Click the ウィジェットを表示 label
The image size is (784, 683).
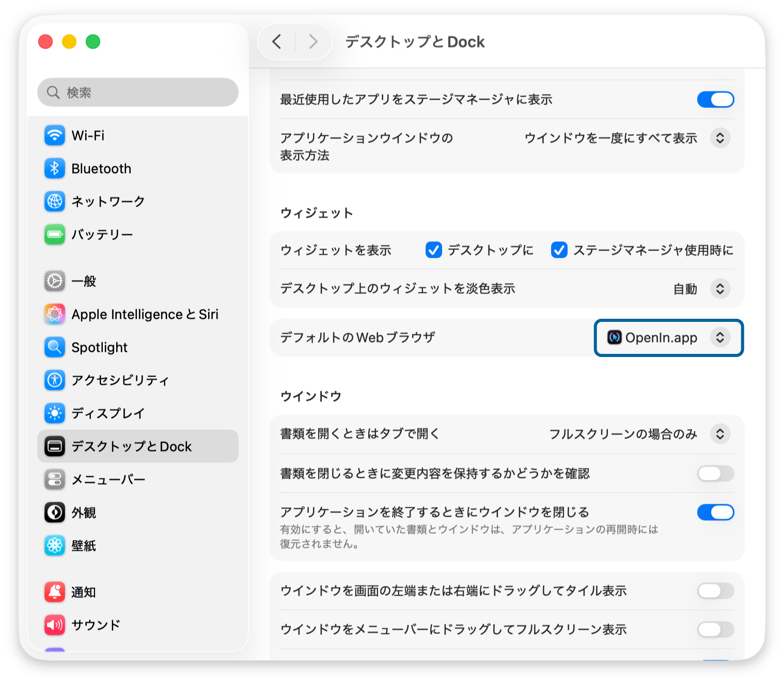(336, 250)
